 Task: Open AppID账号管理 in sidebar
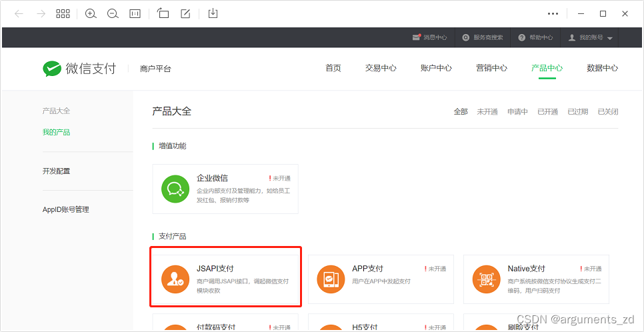[x=66, y=209]
